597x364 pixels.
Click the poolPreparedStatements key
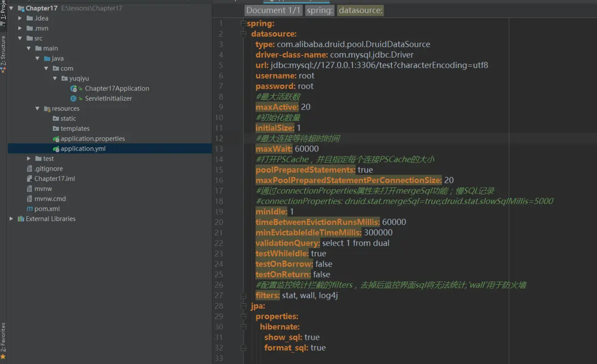click(306, 170)
